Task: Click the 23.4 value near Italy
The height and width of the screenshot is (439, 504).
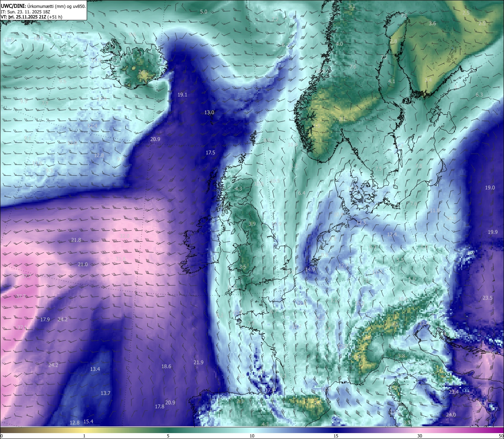Action: (x=454, y=392)
